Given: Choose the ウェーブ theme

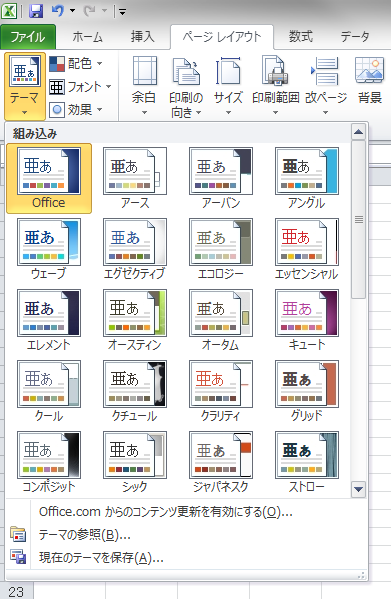Looking at the screenshot, I should pos(49,249).
